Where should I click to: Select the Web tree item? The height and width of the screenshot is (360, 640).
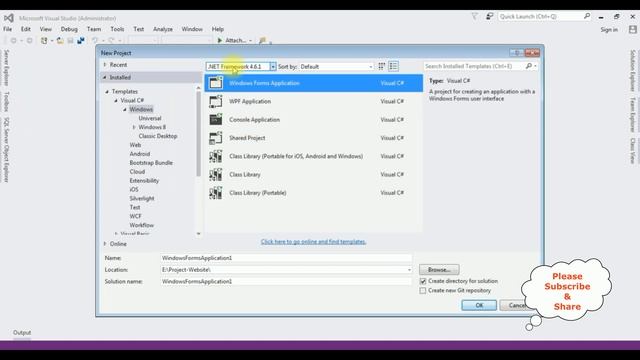coord(135,145)
